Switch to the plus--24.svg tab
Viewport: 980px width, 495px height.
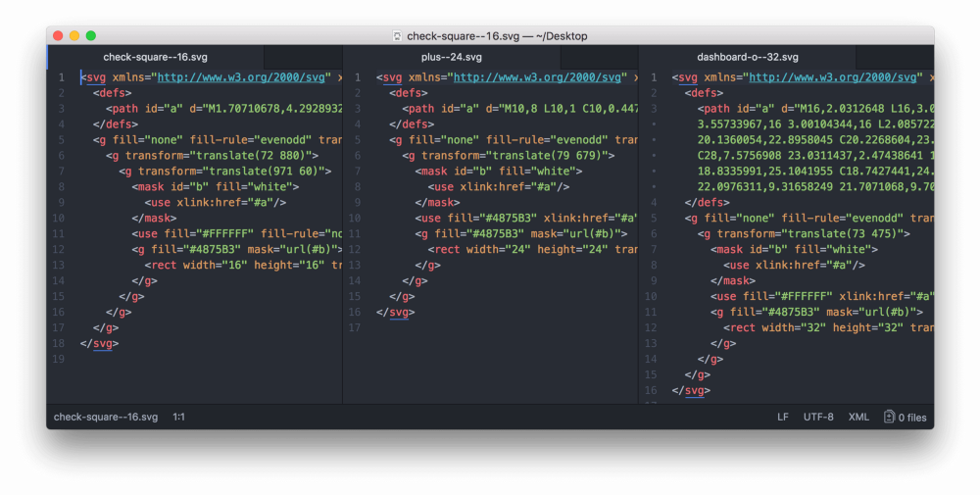(451, 57)
